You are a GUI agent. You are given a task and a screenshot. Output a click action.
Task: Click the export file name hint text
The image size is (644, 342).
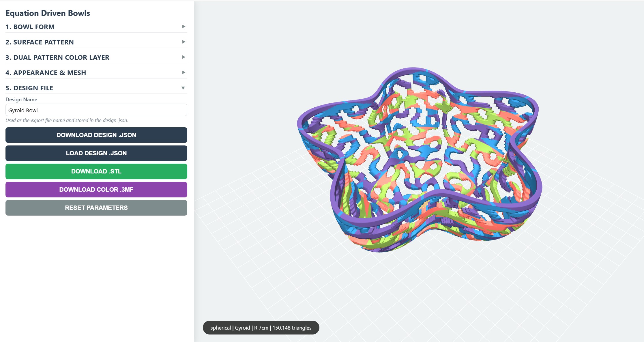[67, 120]
